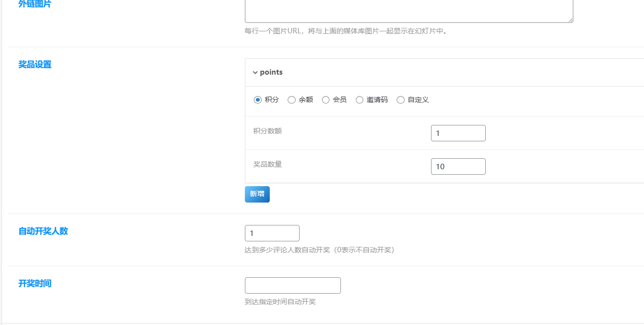
Task: Click the 奖品数量 row label
Action: point(267,164)
